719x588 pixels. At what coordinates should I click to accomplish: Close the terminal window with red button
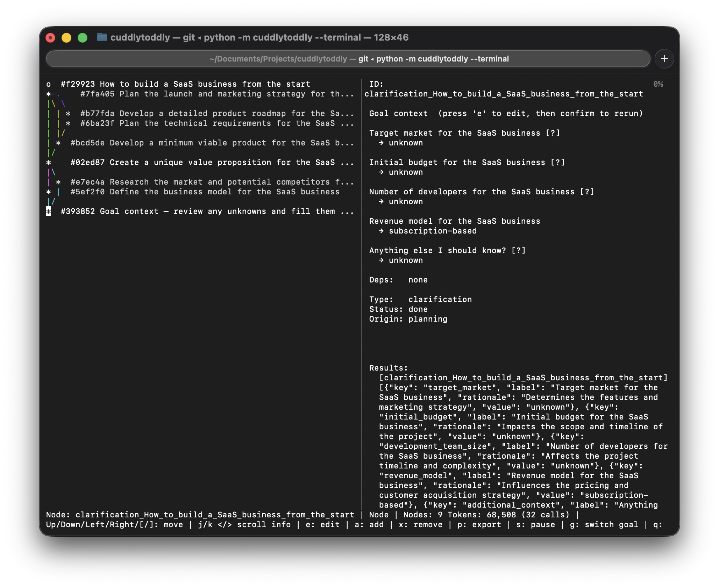(x=51, y=37)
